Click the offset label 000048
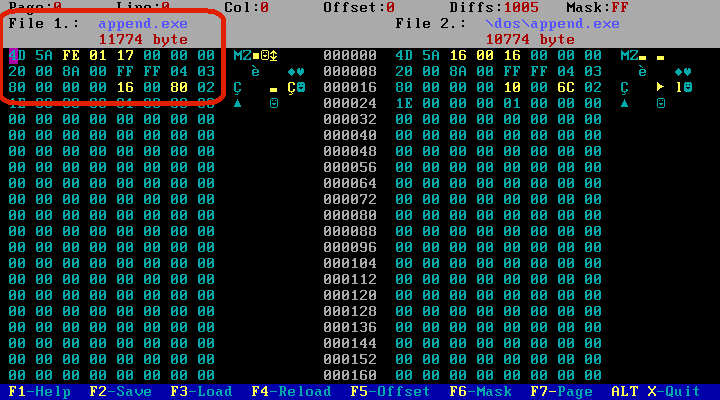The height and width of the screenshot is (400, 720). click(x=350, y=151)
